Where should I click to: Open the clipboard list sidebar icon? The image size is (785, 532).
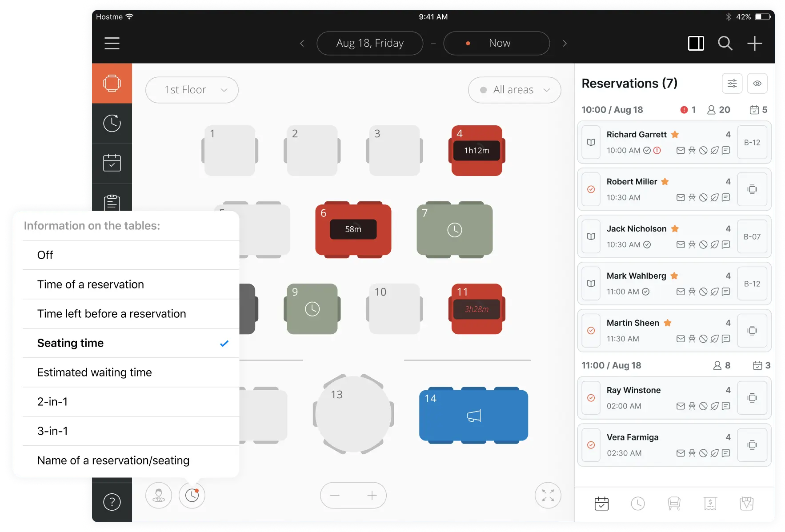click(112, 202)
